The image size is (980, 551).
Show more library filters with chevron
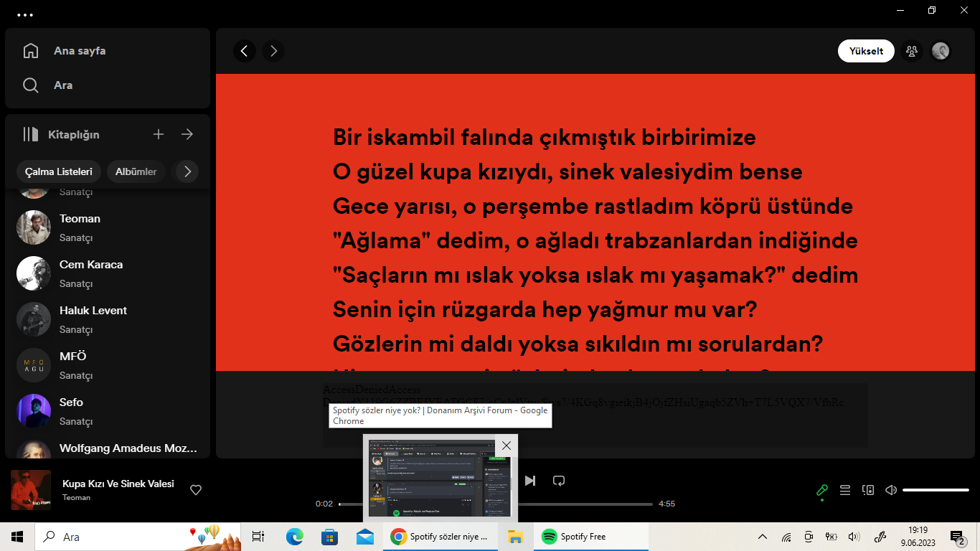click(187, 171)
